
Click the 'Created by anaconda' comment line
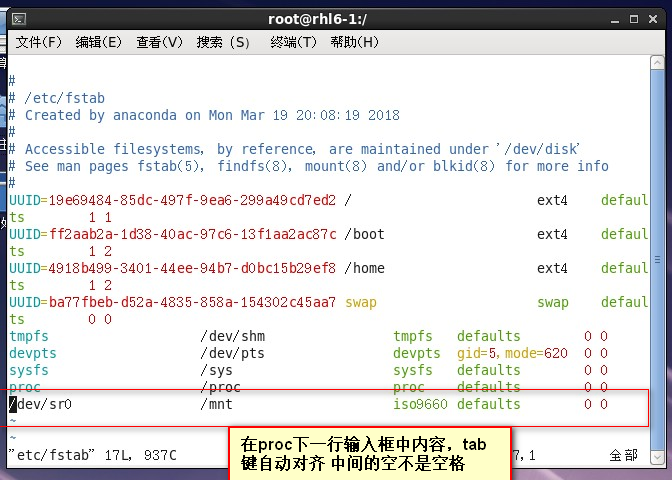[204, 115]
